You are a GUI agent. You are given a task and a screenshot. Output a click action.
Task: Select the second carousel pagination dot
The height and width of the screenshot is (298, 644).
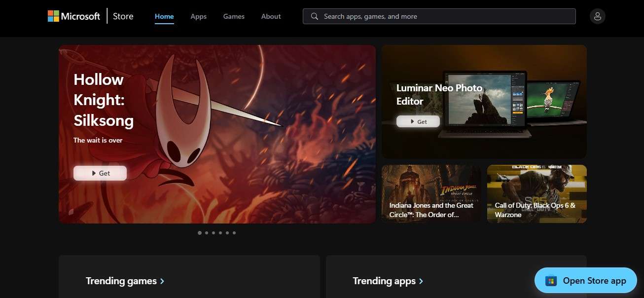coord(207,233)
